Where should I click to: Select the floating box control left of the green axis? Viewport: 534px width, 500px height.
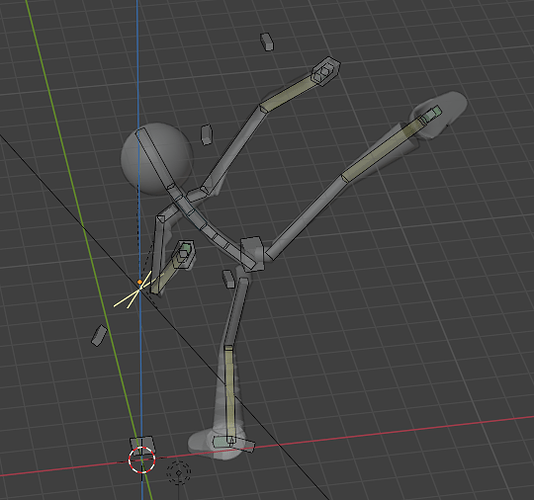pos(99,336)
